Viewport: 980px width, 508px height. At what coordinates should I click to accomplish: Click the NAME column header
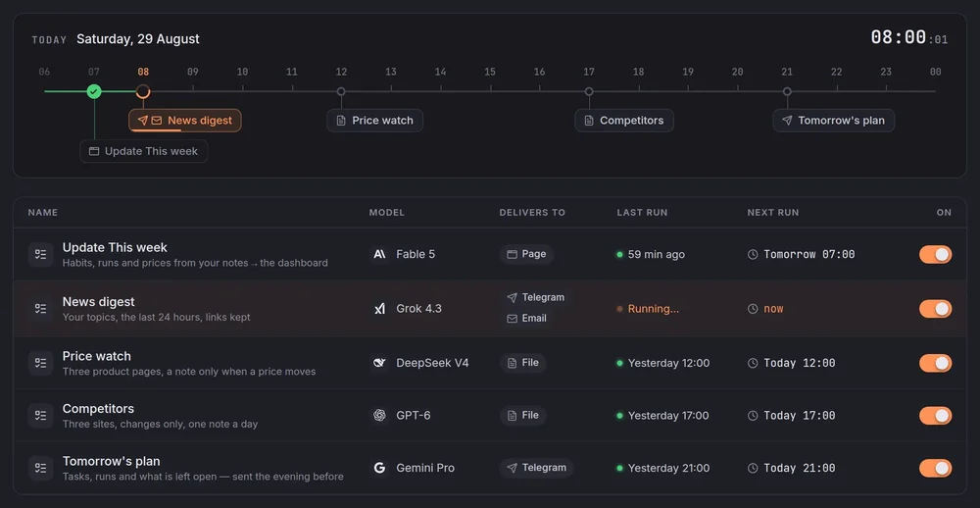(43, 213)
